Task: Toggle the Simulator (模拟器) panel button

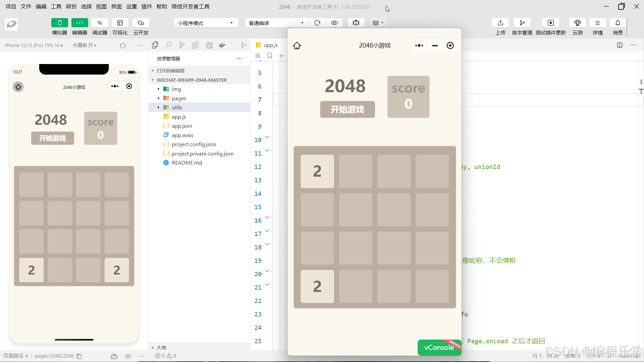Action: tap(59, 23)
